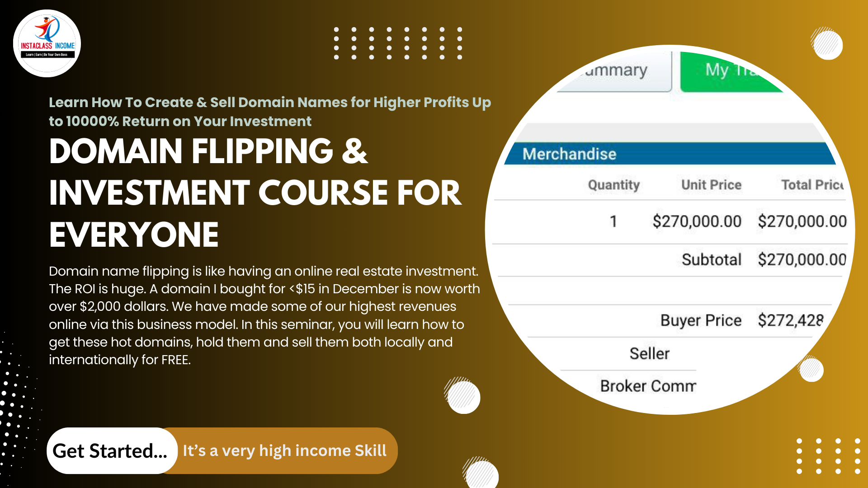Click the domain flipping description paragraph

pyautogui.click(x=264, y=315)
